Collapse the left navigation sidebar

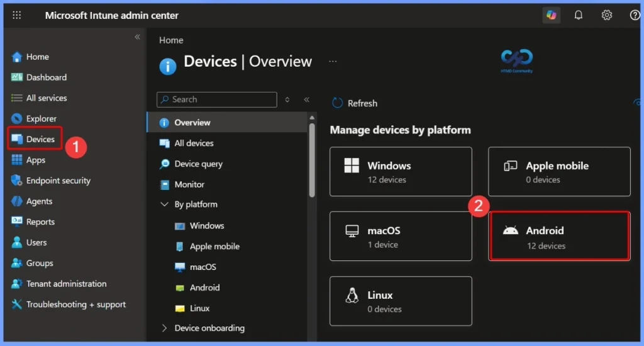click(x=137, y=37)
